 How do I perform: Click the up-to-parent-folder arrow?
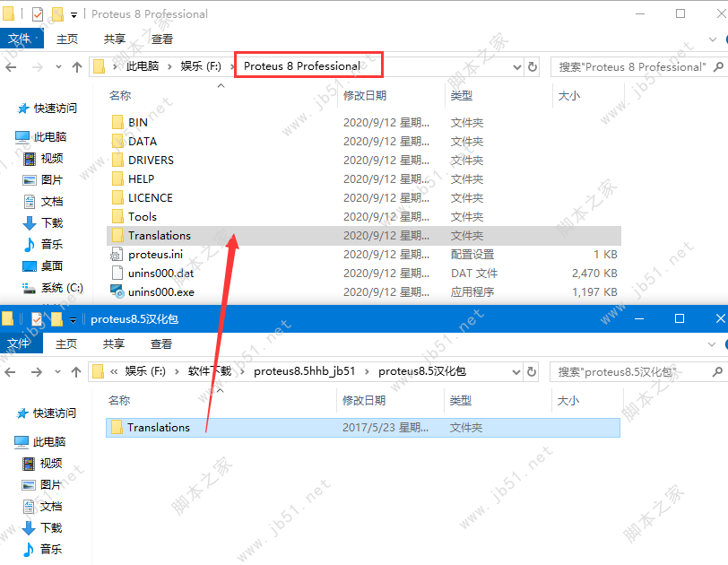[77, 66]
